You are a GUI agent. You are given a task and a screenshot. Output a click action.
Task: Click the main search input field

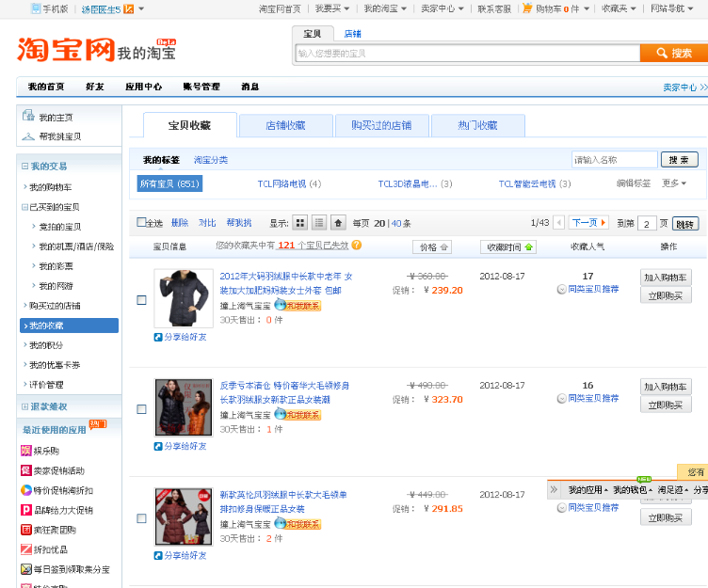(x=468, y=54)
